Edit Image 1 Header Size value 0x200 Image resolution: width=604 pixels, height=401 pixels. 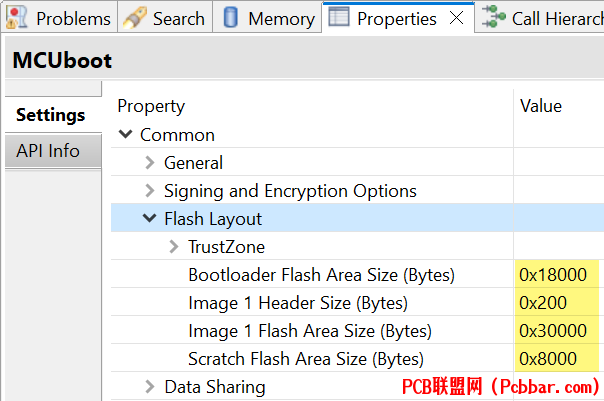[557, 303]
